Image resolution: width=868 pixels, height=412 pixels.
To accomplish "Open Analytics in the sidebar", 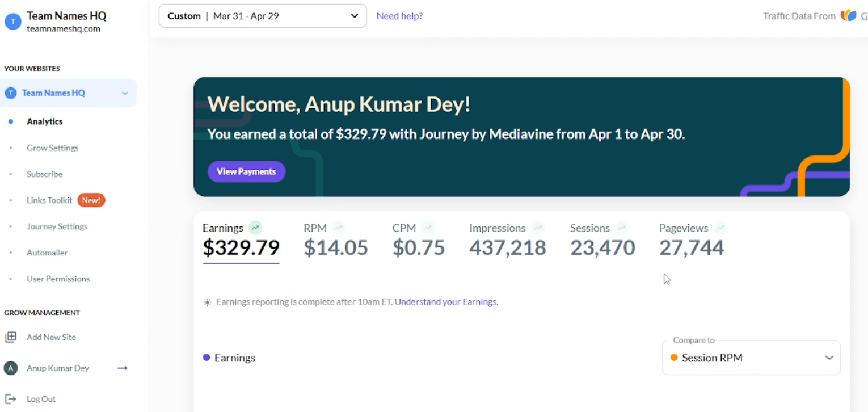I will pos(44,121).
